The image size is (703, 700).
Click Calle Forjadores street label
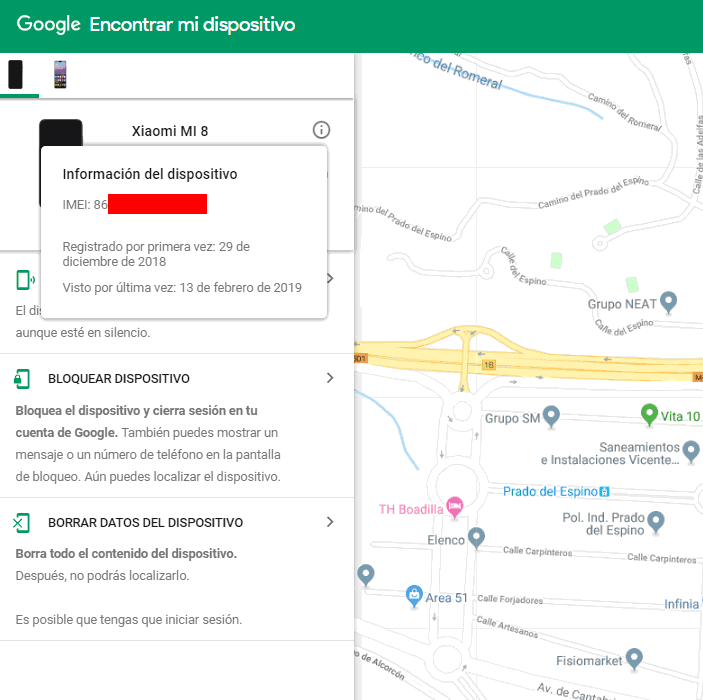tap(510, 599)
